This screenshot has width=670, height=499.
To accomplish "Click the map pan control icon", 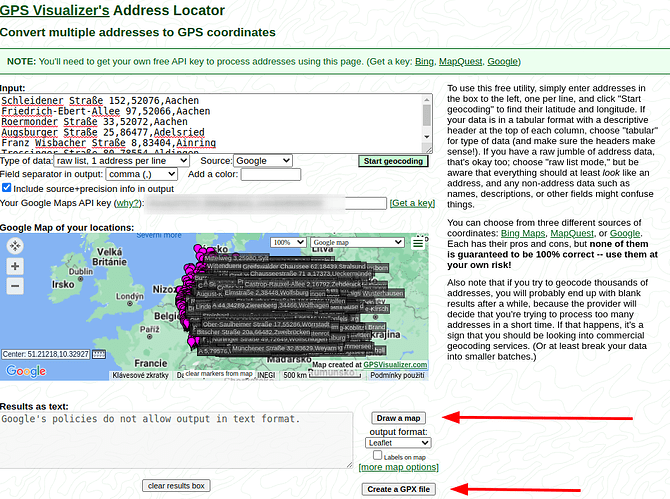I will (x=15, y=246).
